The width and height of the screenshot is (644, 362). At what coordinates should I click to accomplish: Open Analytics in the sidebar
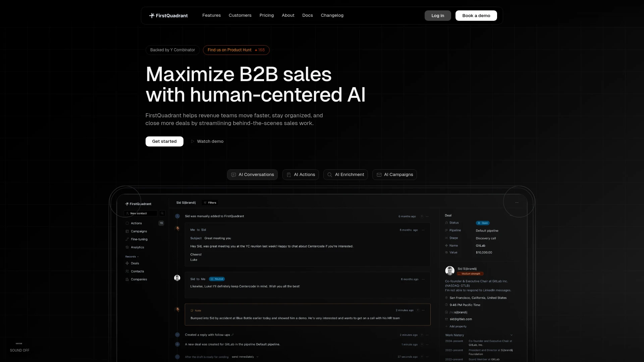point(137,247)
